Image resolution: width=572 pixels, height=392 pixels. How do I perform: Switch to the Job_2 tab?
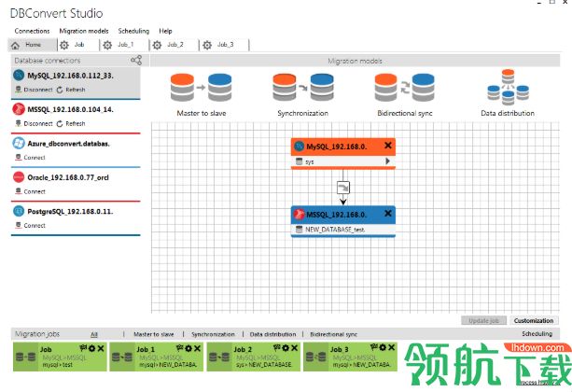coord(175,45)
